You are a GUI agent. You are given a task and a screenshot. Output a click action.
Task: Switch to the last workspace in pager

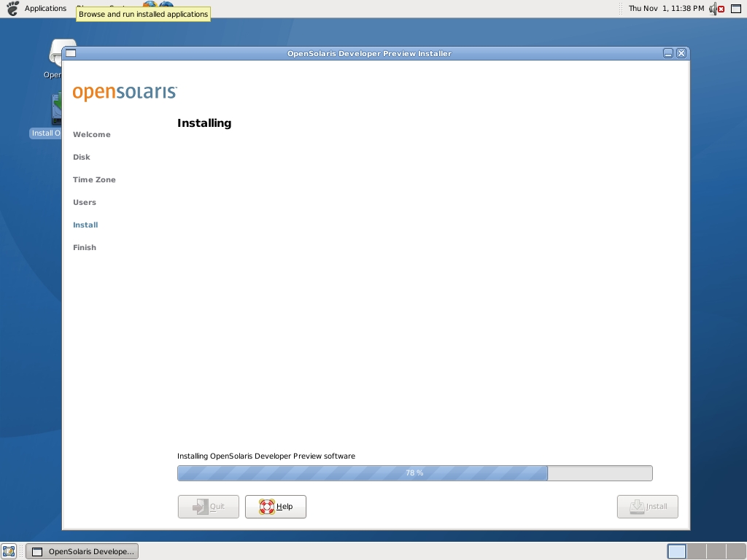click(x=735, y=551)
